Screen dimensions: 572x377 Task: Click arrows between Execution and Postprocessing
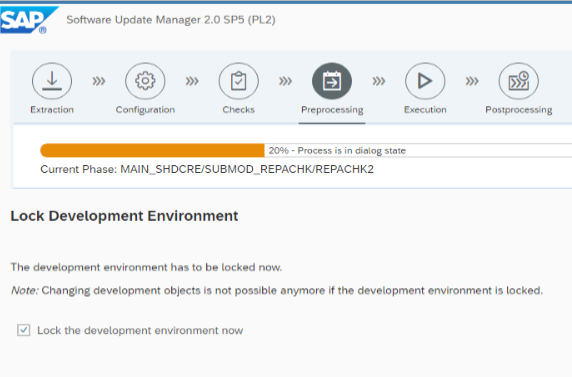472,81
